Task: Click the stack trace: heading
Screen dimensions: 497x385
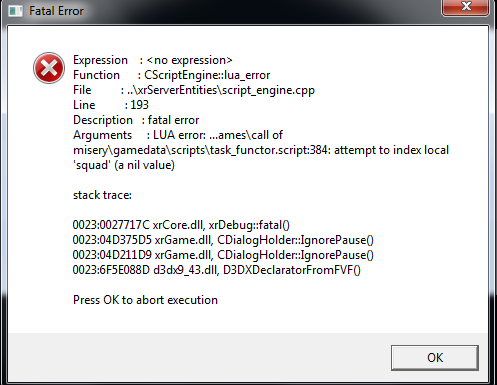Action: [x=102, y=195]
